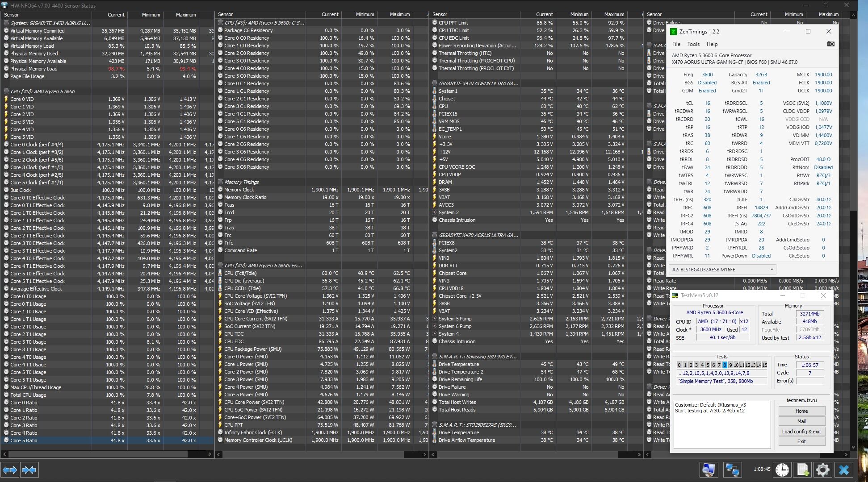The height and width of the screenshot is (482, 868).
Task: Click the thermometer icon beside VRM MOS
Action: [434, 121]
